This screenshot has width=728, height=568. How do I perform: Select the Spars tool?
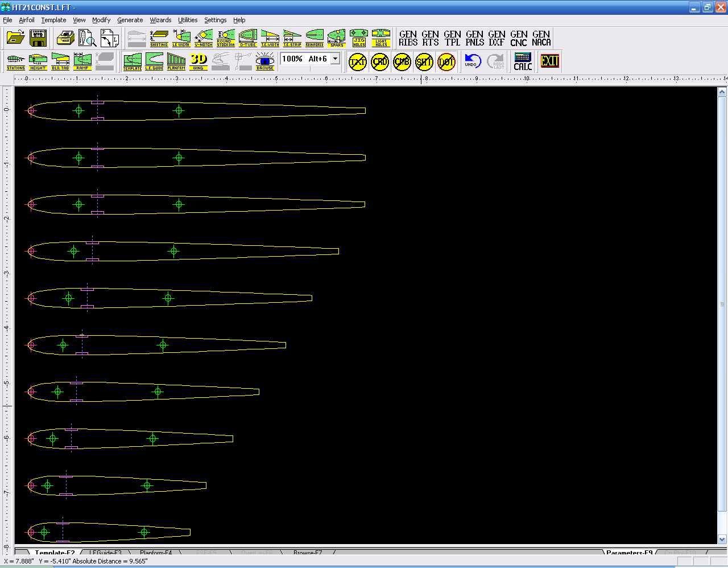pyautogui.click(x=337, y=38)
